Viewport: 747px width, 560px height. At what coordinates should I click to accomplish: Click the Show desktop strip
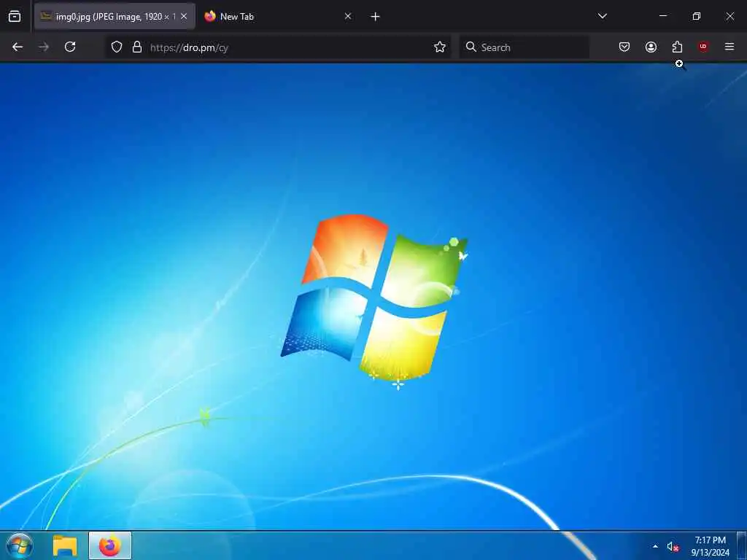[742, 545]
